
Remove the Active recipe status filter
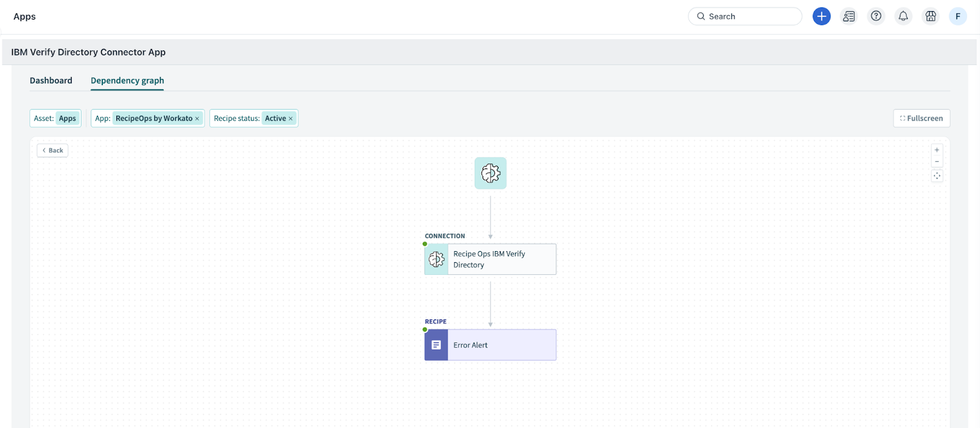click(x=290, y=119)
